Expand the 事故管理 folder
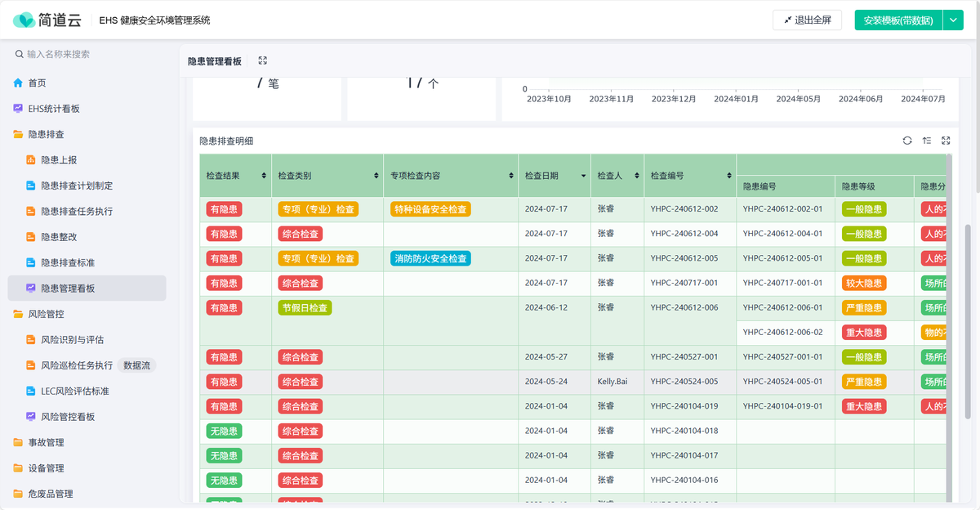The image size is (980, 510). tap(46, 442)
